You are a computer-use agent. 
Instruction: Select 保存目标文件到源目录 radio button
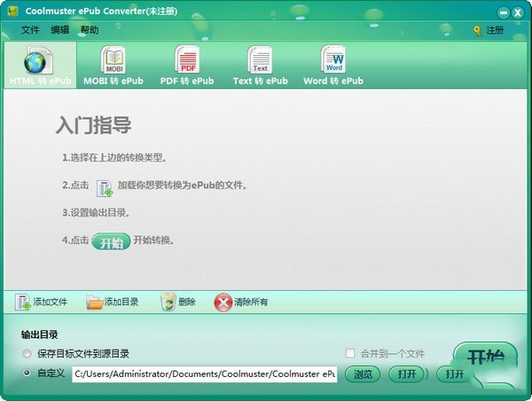[x=27, y=353]
